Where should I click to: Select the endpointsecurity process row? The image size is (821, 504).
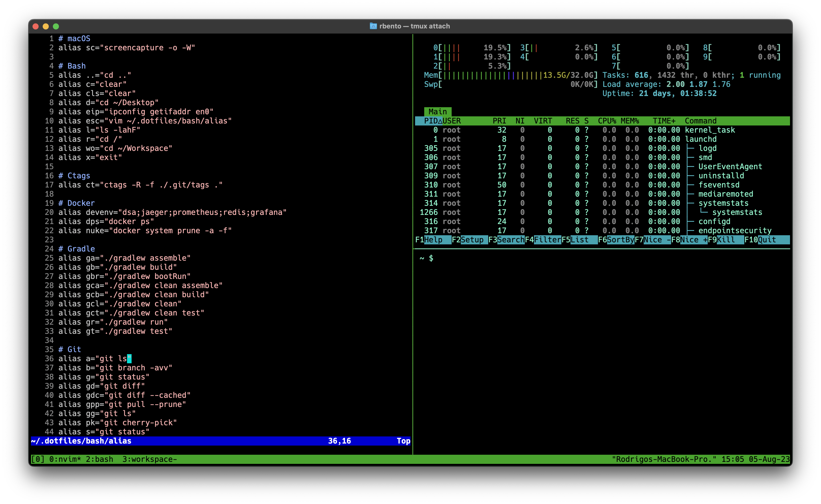click(x=602, y=231)
